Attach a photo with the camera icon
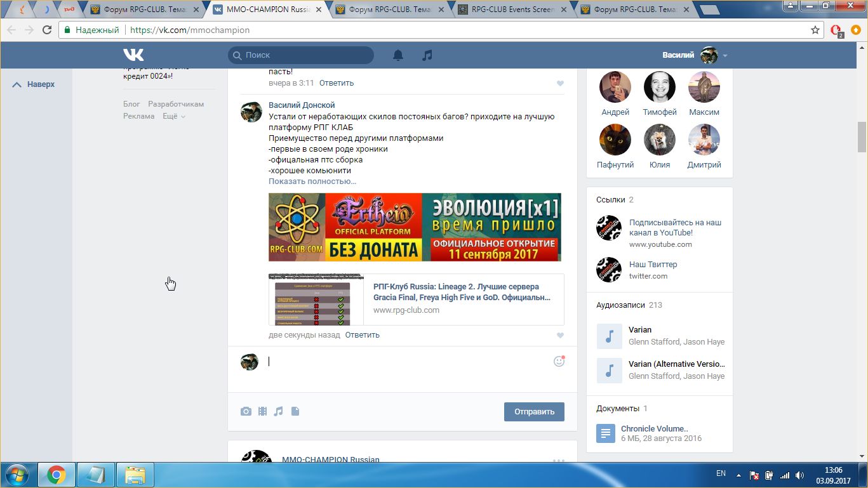868x488 pixels. pyautogui.click(x=246, y=411)
